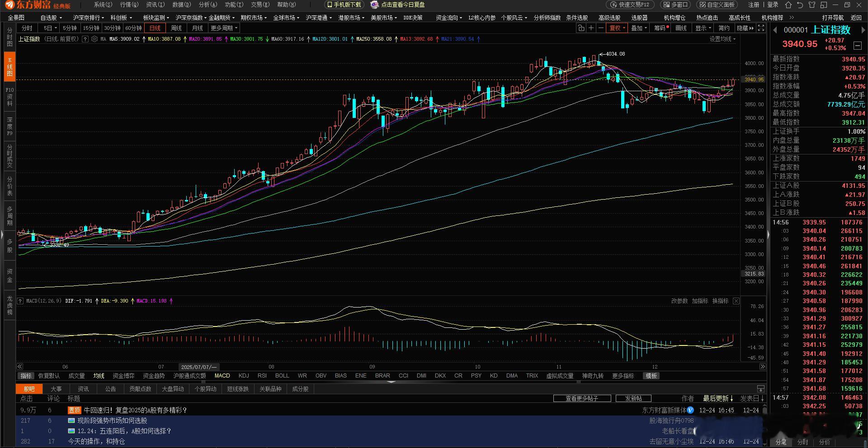Sort posts by 最后更新 column

718,398
